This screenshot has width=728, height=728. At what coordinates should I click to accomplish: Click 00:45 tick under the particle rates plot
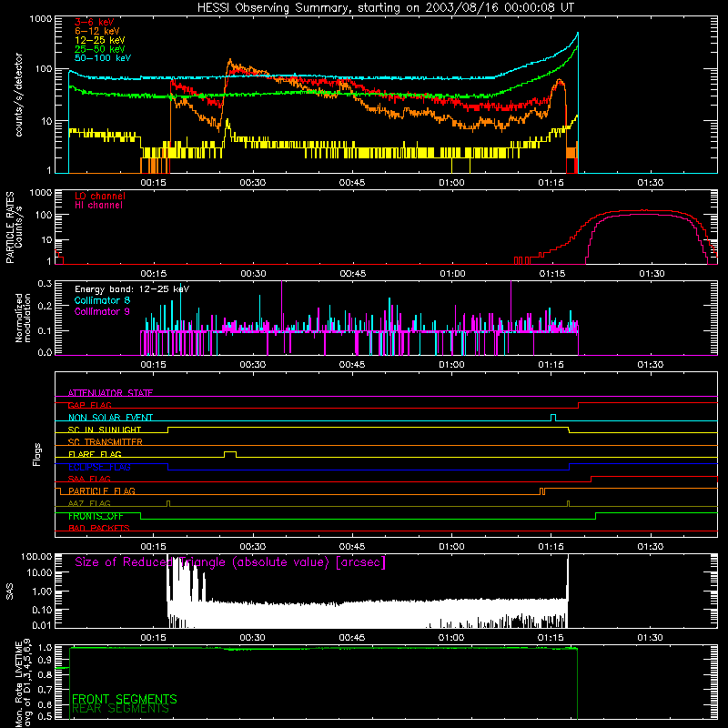pyautogui.click(x=352, y=274)
